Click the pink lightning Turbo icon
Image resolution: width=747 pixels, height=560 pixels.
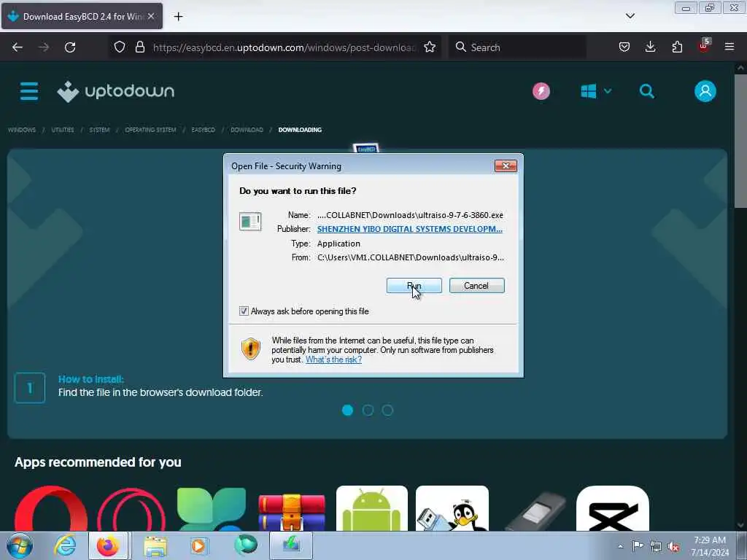pyautogui.click(x=541, y=91)
